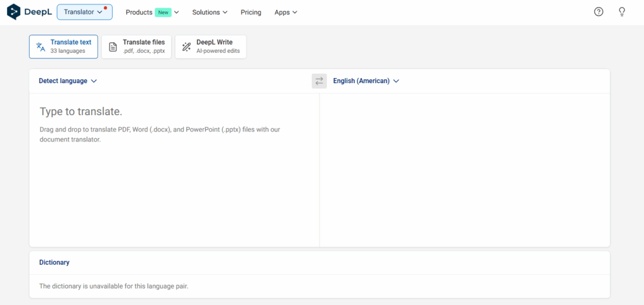Expand English (American) target language selector
644x305 pixels.
[366, 81]
